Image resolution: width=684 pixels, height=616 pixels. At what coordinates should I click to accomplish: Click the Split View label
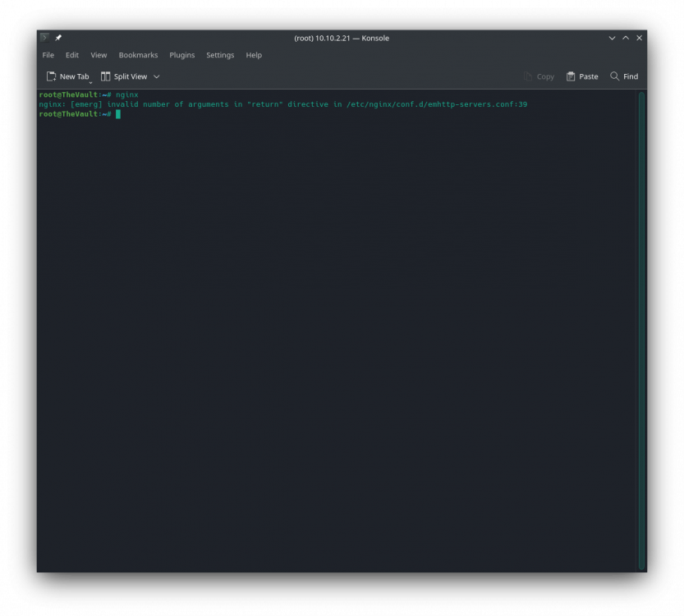pyautogui.click(x=131, y=76)
